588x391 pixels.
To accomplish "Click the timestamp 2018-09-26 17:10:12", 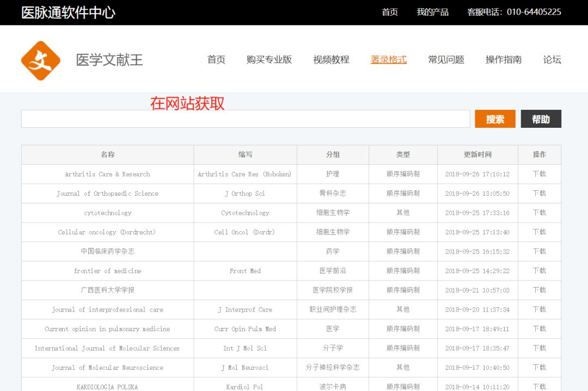I will pos(477,174).
